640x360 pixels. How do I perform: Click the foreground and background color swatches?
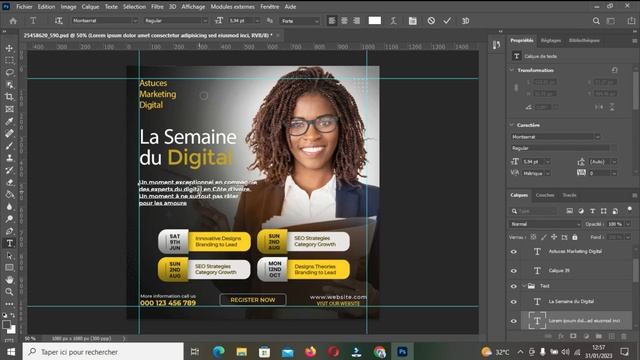pos(9,327)
